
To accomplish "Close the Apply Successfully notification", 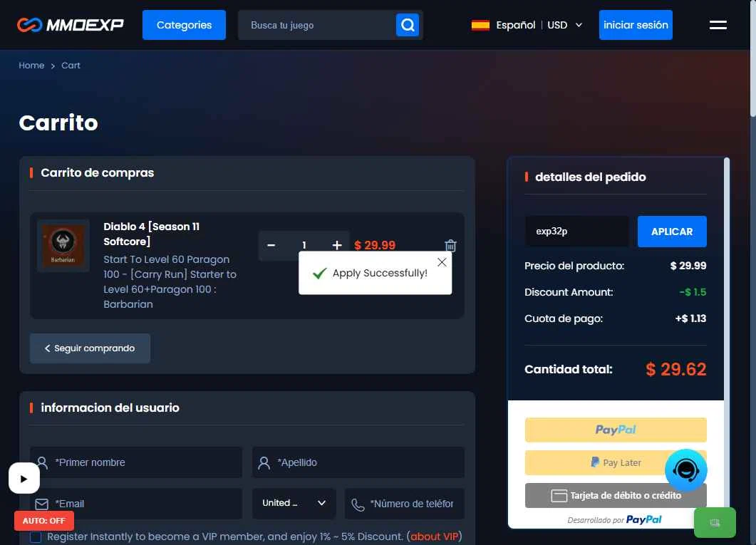I will pyautogui.click(x=442, y=262).
